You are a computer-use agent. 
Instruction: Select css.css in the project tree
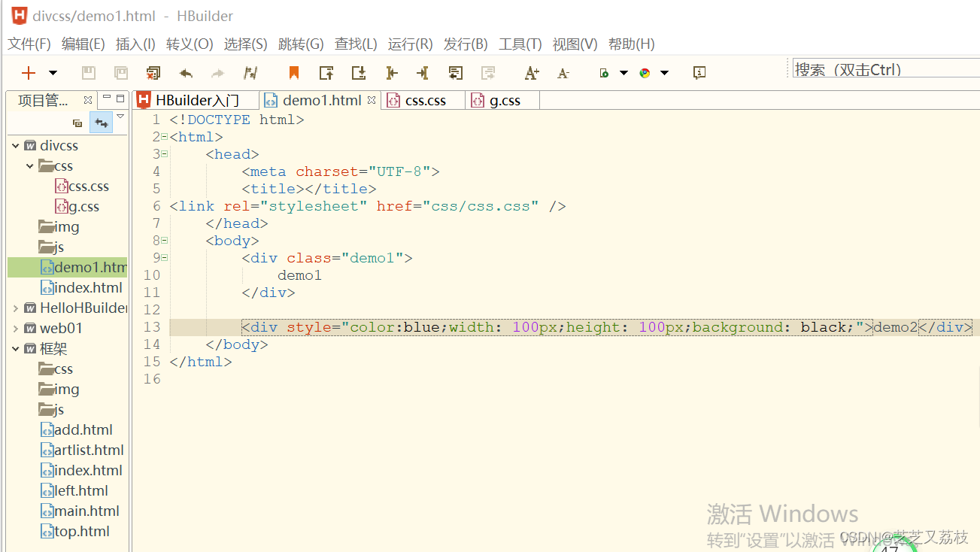point(83,187)
